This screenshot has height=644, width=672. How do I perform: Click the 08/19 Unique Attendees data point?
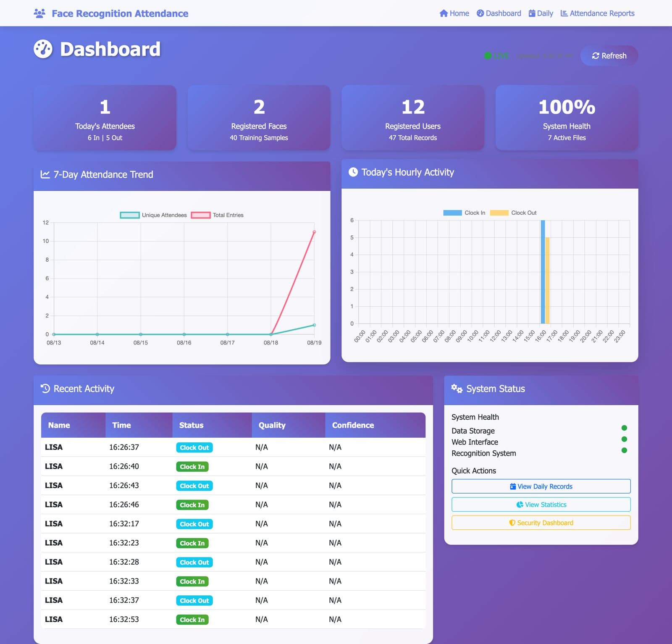coord(314,325)
